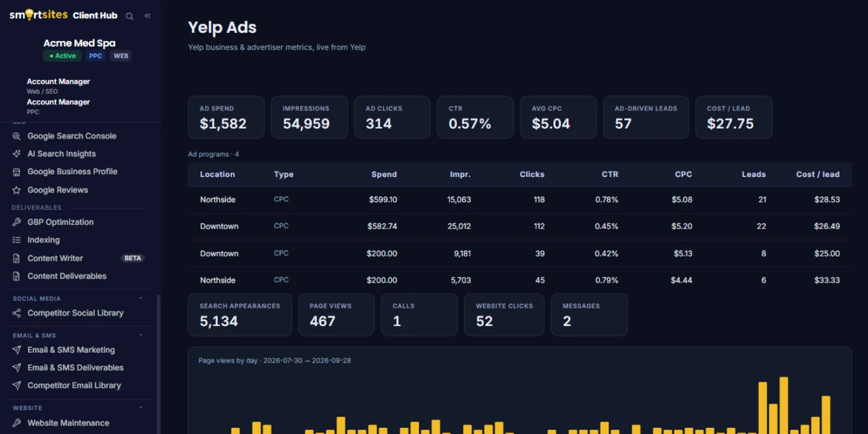
Task: Click the Leads column header
Action: pos(754,174)
